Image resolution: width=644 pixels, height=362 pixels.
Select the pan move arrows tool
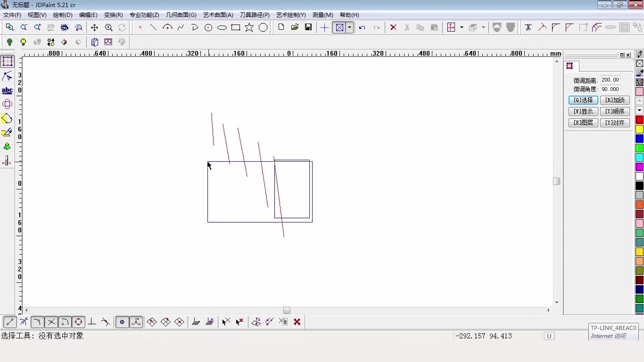coord(94,27)
